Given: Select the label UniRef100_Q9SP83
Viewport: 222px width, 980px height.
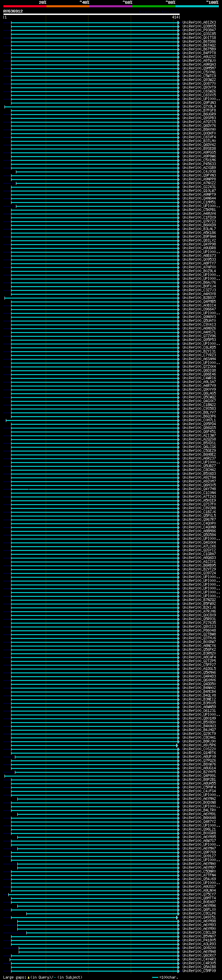Looking at the screenshot, I should point(199,118).
